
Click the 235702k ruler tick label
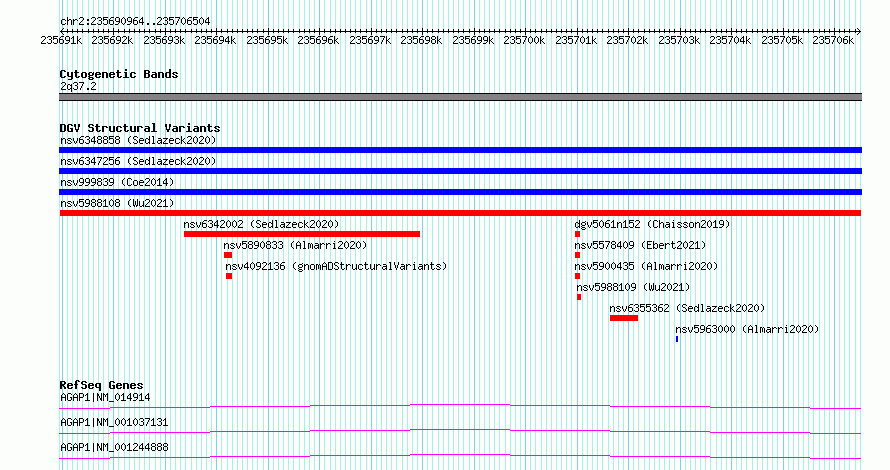(627, 40)
